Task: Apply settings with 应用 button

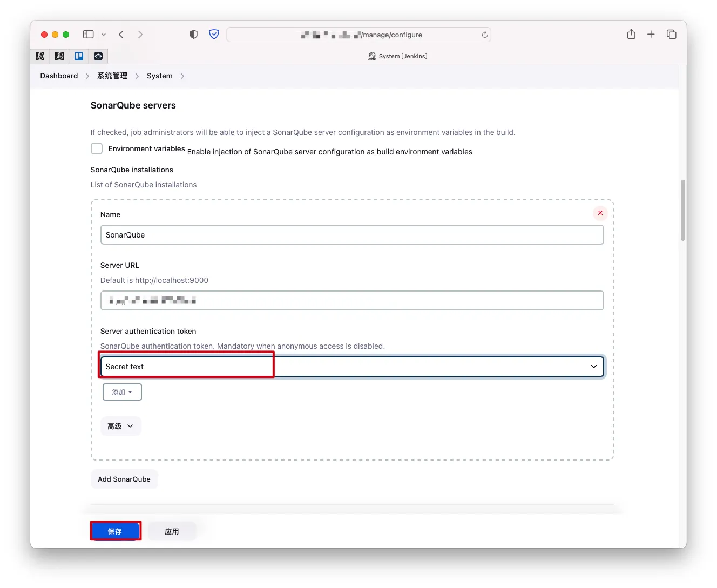Action: click(x=172, y=531)
